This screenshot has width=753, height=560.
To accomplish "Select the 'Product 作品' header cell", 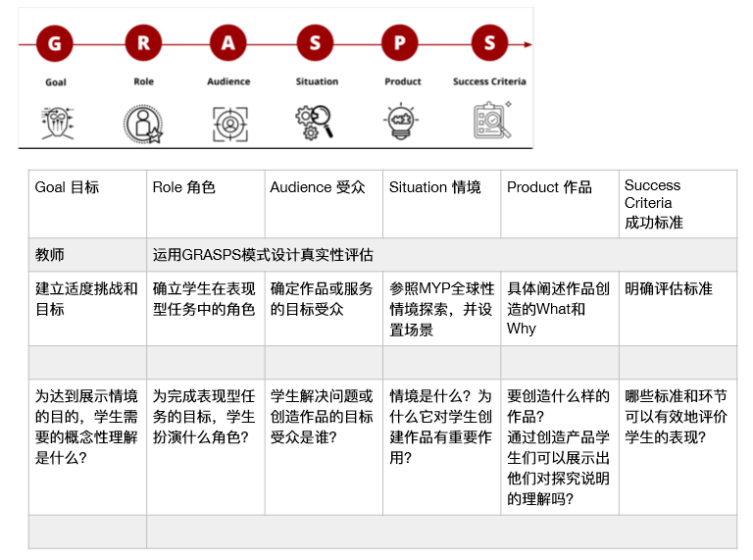I will [x=560, y=204].
